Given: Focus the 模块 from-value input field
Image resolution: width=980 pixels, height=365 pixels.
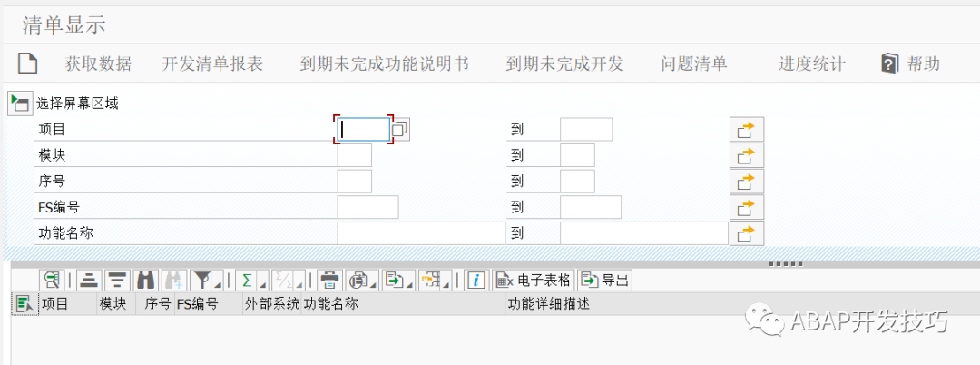Looking at the screenshot, I should coord(355,155).
